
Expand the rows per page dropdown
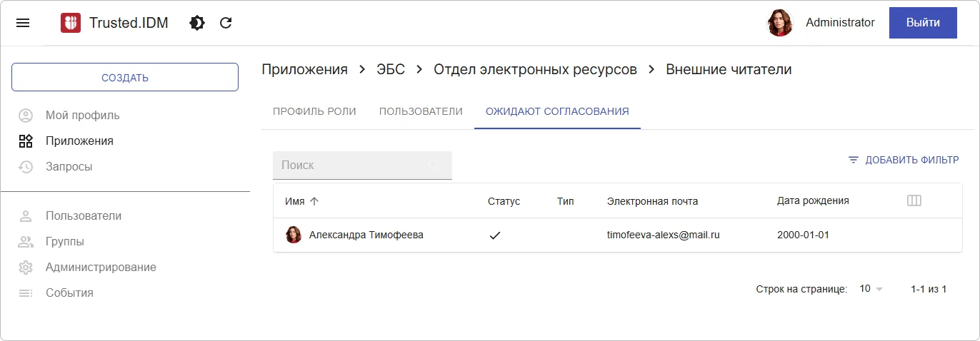tap(871, 289)
